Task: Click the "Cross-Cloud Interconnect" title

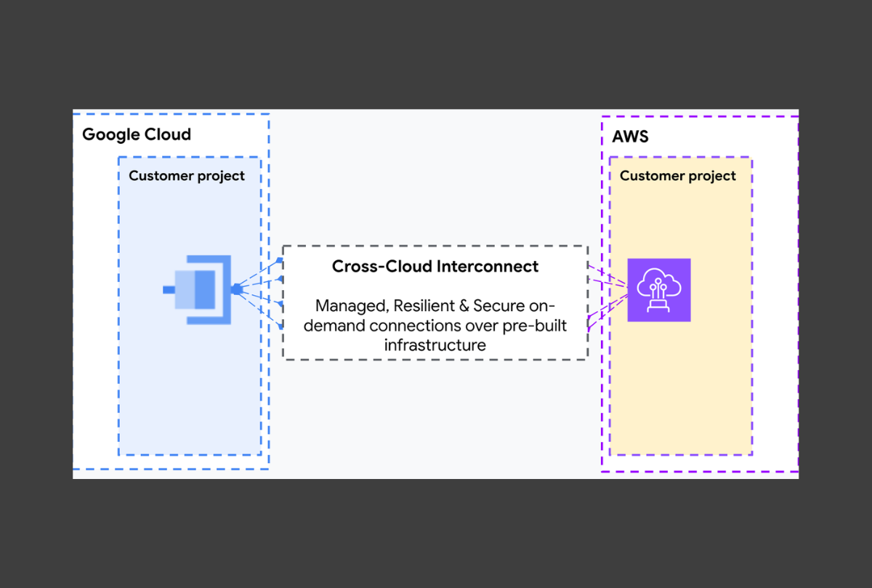Action: 435,266
